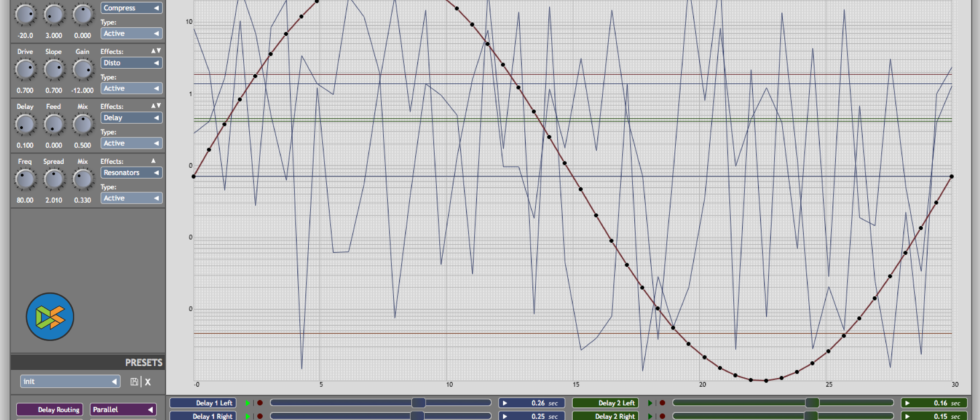Viewport: 980px width, 420px height.
Task: Click the save preset floppy icon
Action: coord(134,381)
